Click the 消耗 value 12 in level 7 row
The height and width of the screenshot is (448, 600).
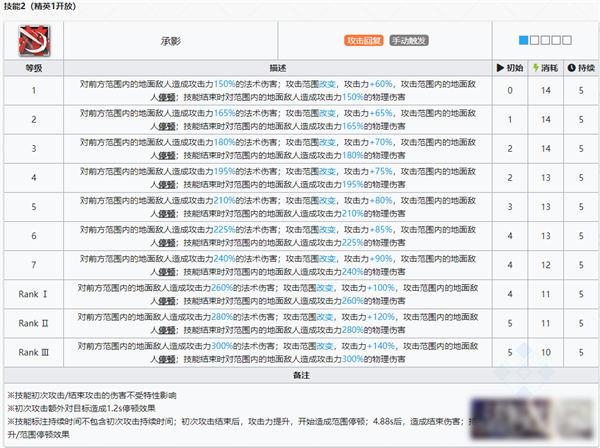pos(546,265)
